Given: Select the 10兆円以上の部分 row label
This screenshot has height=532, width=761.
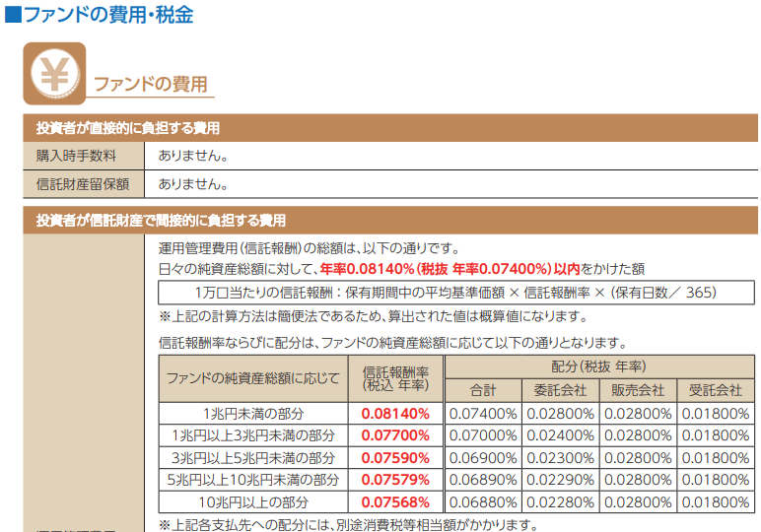Looking at the screenshot, I should click(253, 501).
